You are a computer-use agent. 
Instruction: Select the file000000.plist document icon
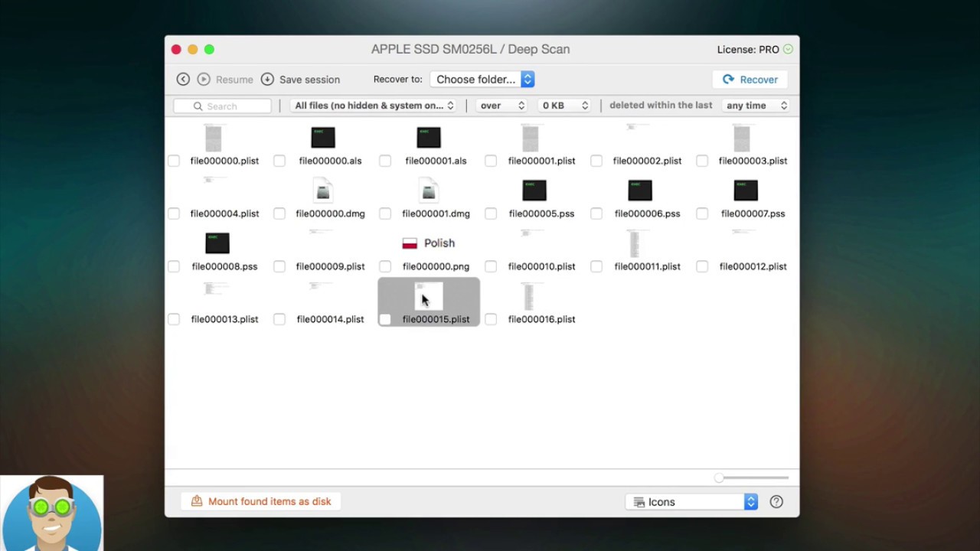pos(214,138)
